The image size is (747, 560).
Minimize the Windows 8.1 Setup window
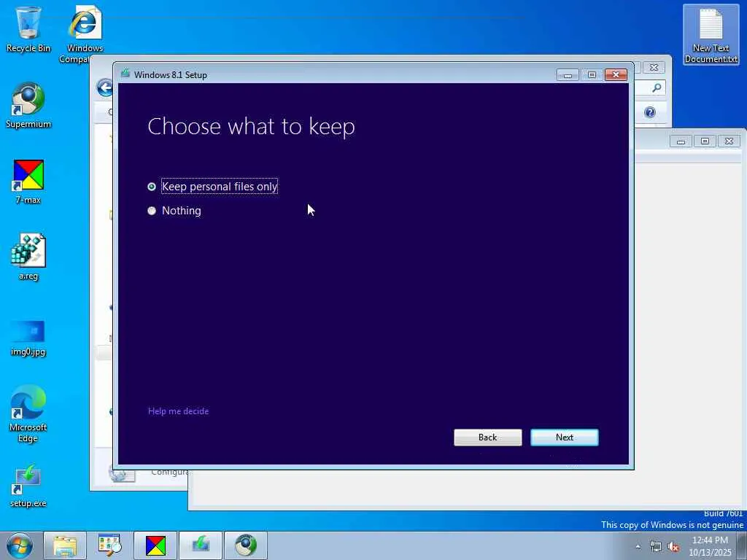[568, 75]
